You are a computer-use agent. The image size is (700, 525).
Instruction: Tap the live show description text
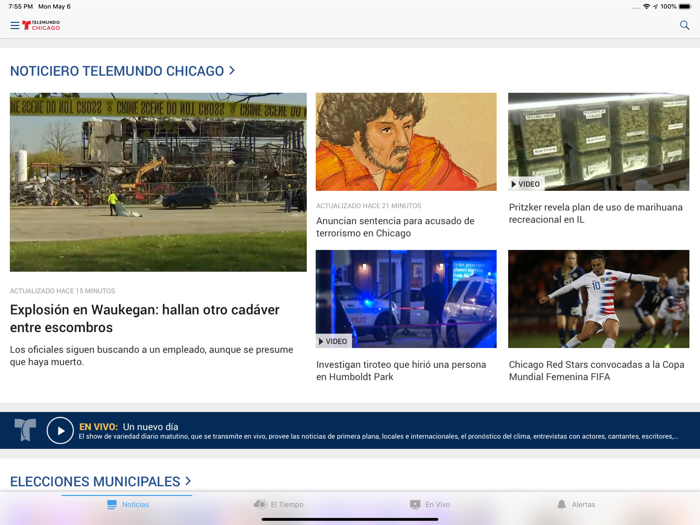378,437
